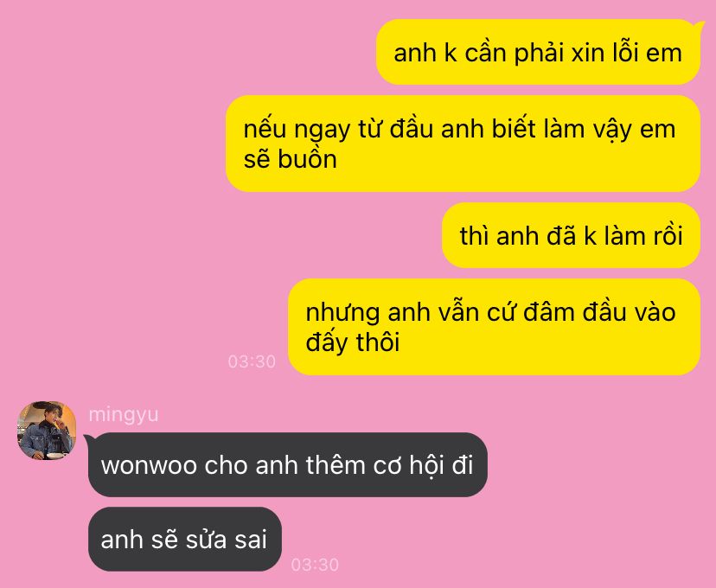This screenshot has height=588, width=716.
Task: Select the 'anh k cần phải xin lỗi em' message
Action: [538, 52]
